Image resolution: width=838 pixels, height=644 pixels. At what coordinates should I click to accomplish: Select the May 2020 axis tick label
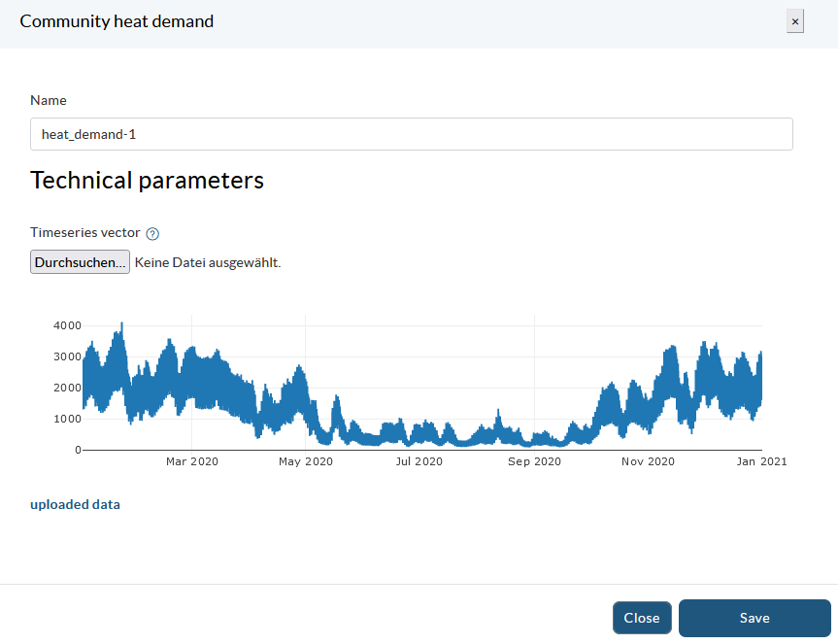click(x=306, y=461)
